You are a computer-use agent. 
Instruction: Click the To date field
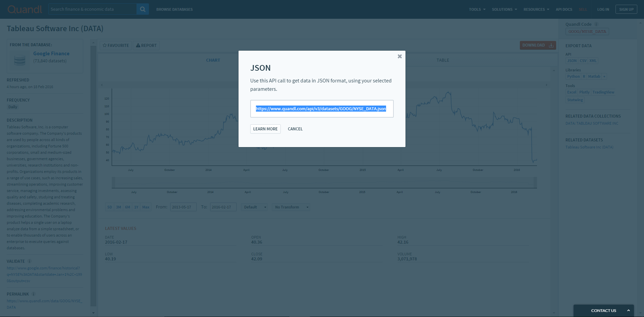tap(223, 207)
